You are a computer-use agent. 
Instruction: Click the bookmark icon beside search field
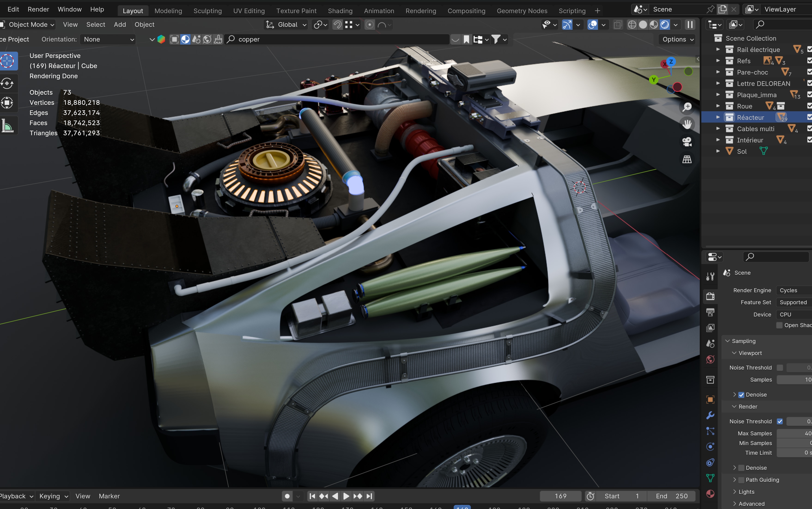point(466,39)
